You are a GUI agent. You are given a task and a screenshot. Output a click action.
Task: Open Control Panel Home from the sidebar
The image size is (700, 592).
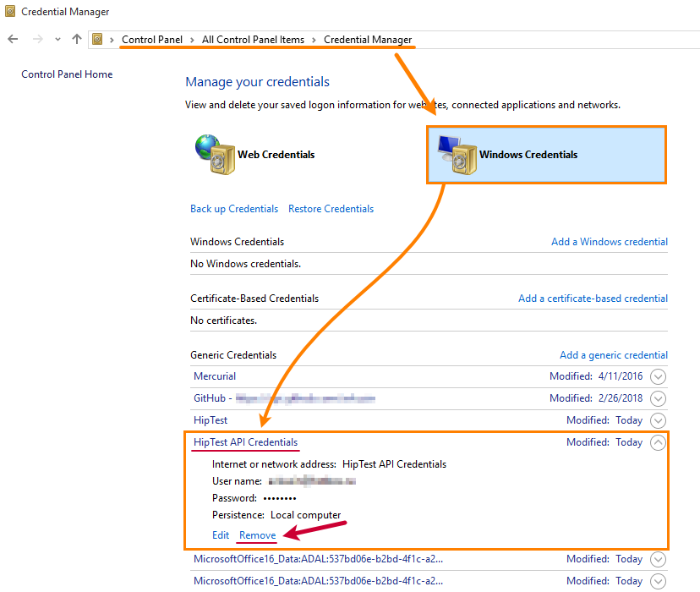67,74
